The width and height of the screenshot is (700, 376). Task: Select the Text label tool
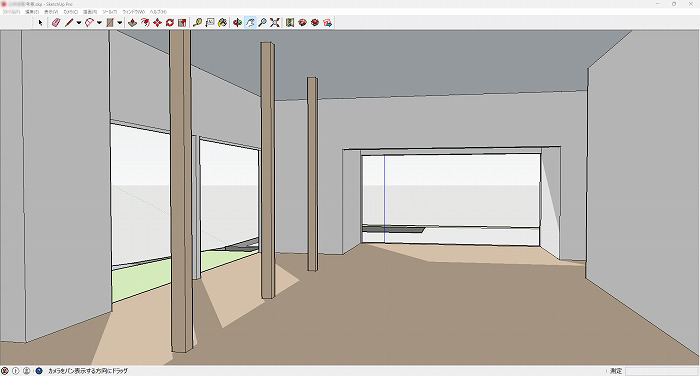(x=210, y=22)
